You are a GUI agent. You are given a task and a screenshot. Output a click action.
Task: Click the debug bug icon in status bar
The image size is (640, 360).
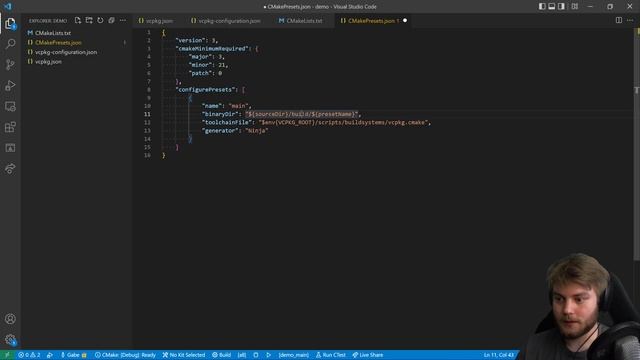pyautogui.click(x=256, y=355)
